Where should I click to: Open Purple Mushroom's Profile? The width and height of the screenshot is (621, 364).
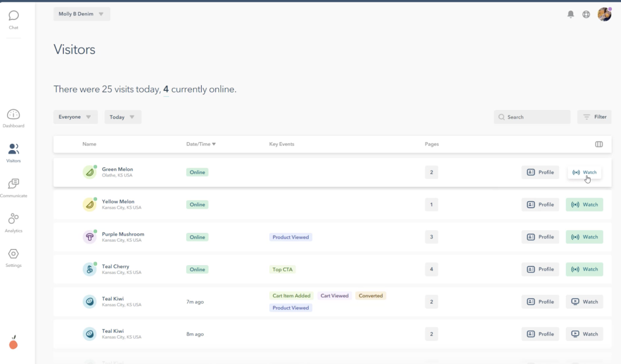[540, 237]
